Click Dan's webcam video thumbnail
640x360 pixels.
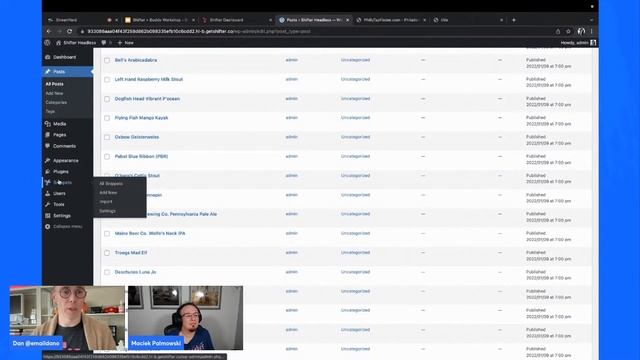tap(67, 318)
